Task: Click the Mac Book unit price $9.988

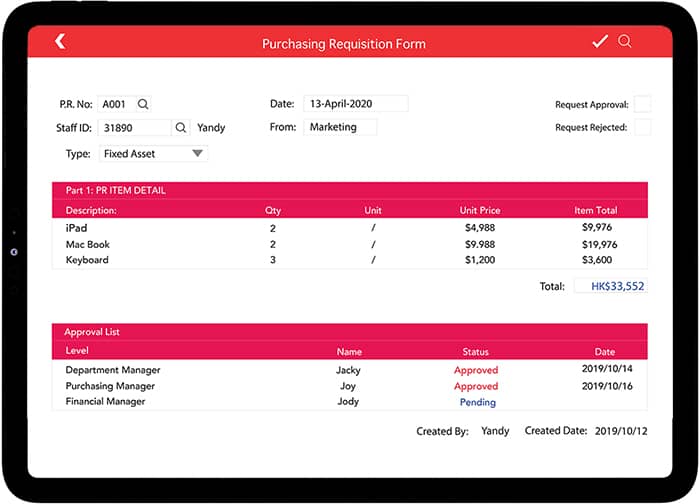Action: click(x=480, y=244)
